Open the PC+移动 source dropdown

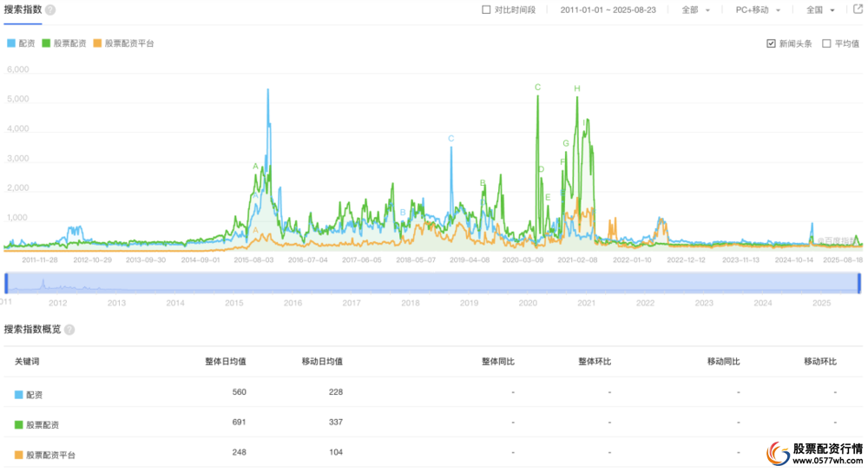click(758, 10)
